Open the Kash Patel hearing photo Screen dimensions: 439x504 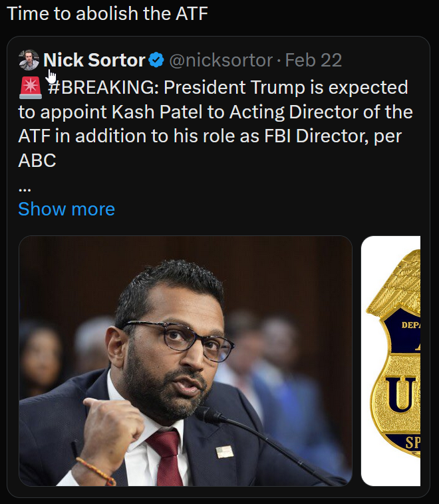pyautogui.click(x=185, y=360)
